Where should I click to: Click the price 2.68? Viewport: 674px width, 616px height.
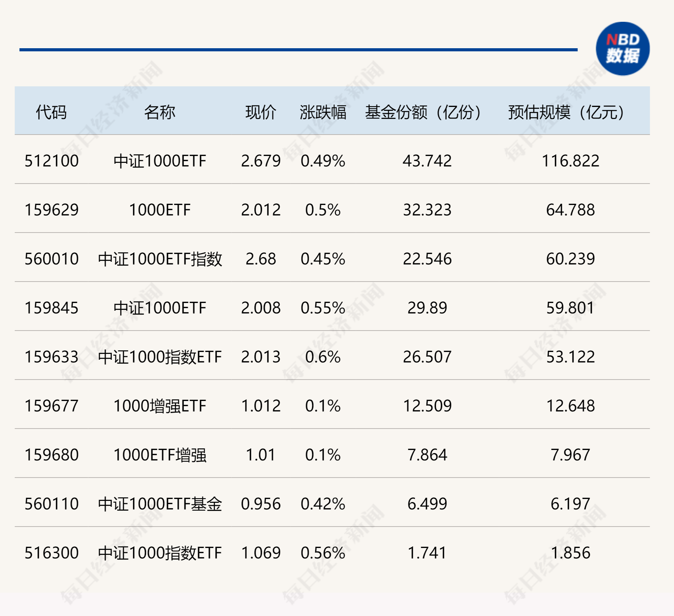(261, 259)
